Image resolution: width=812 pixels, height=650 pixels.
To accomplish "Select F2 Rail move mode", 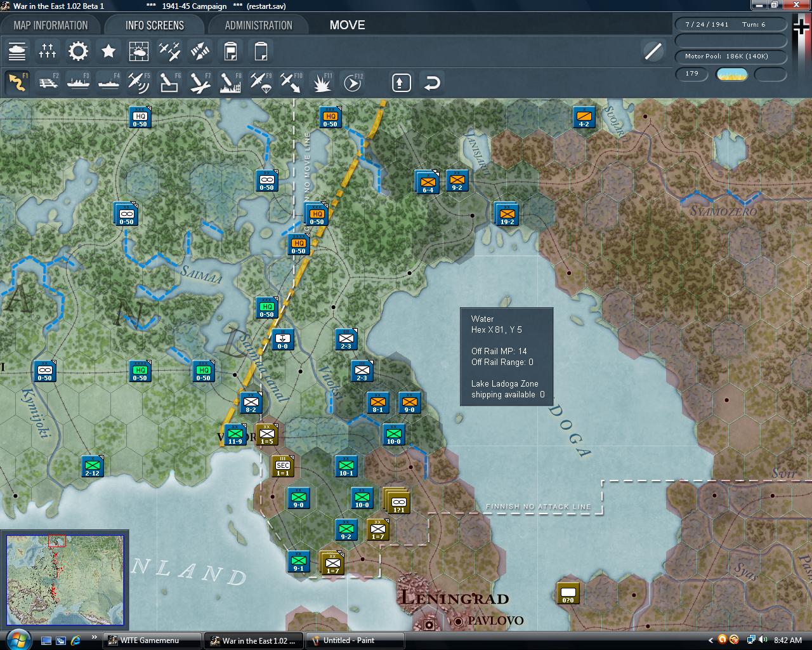I will (x=48, y=83).
